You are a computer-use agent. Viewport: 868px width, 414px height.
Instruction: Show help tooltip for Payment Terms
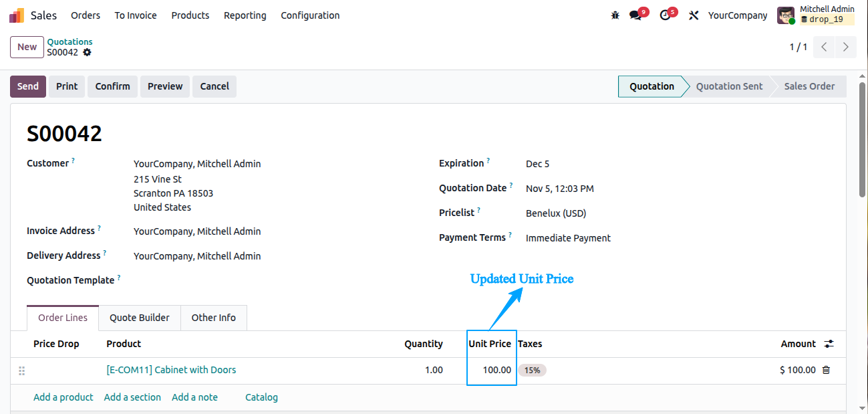(x=510, y=235)
